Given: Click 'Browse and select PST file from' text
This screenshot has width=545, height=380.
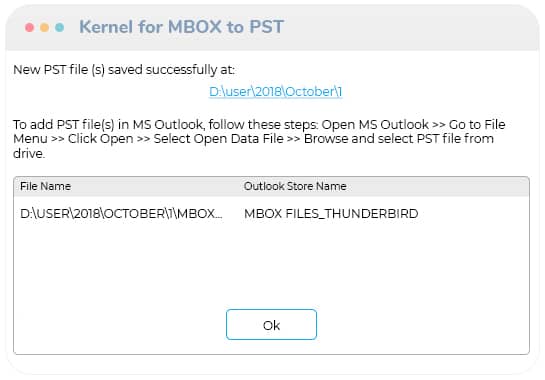Looking at the screenshot, I should click(x=399, y=139).
